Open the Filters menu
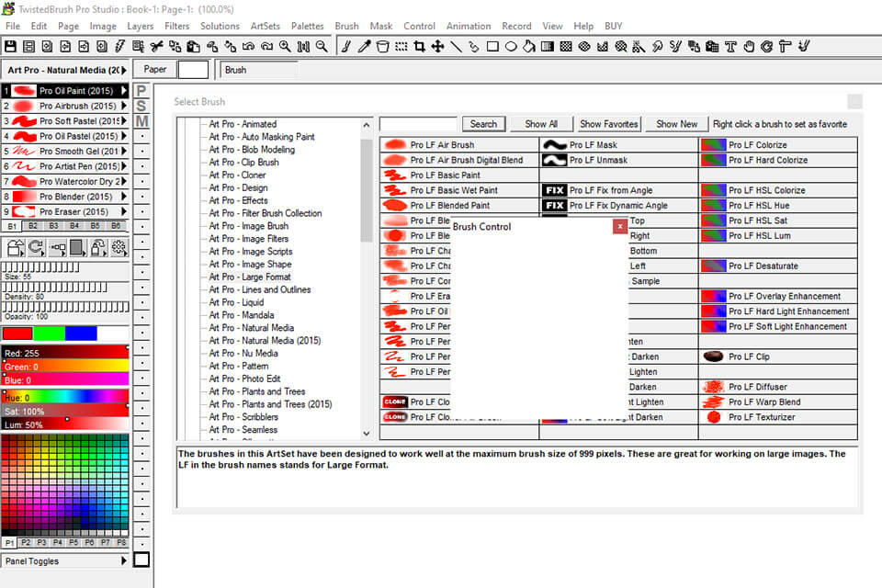882x588 pixels. coord(176,26)
